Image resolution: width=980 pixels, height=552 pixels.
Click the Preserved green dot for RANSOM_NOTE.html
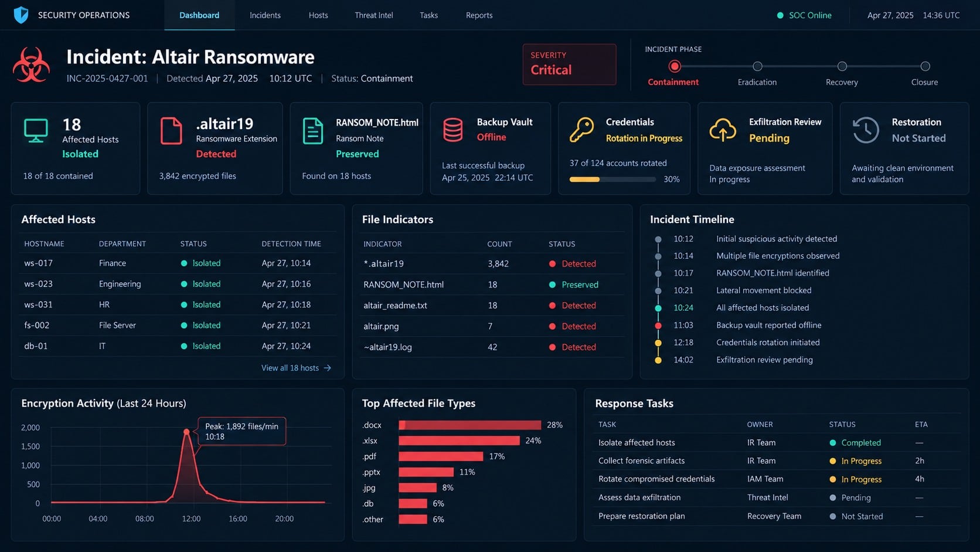coord(552,285)
